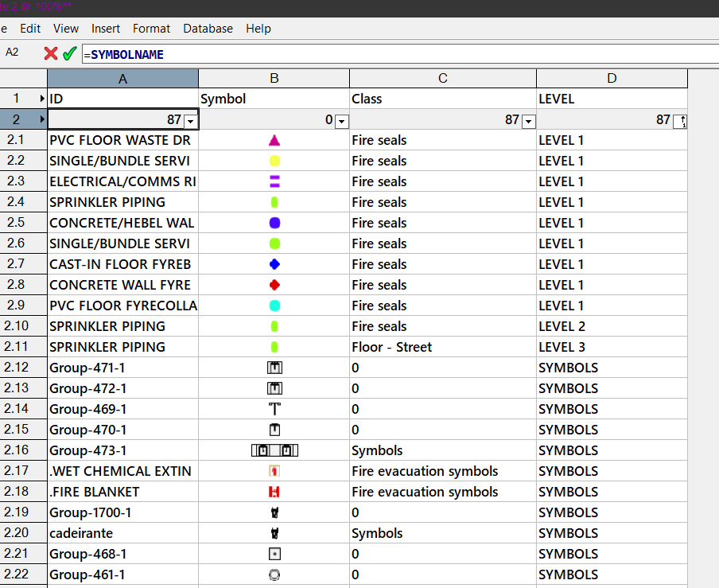The image size is (719, 588).
Task: Select the purple double-bar symbol for ELECTRICAL/COMMS
Action: click(274, 182)
